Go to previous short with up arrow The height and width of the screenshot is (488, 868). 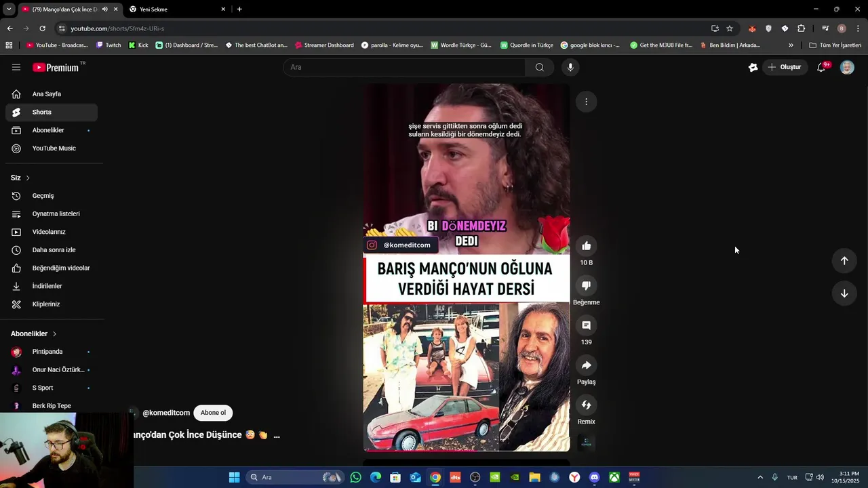click(x=844, y=261)
